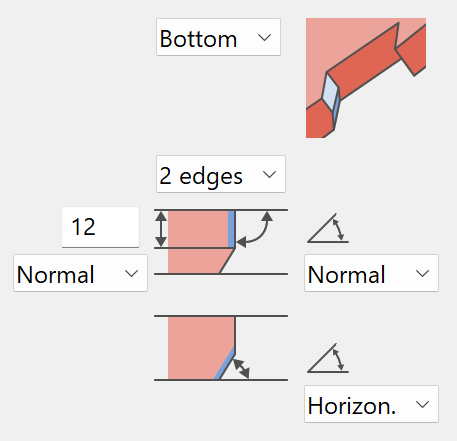
Task: Click the lower angle measurement icon
Action: coord(328,358)
